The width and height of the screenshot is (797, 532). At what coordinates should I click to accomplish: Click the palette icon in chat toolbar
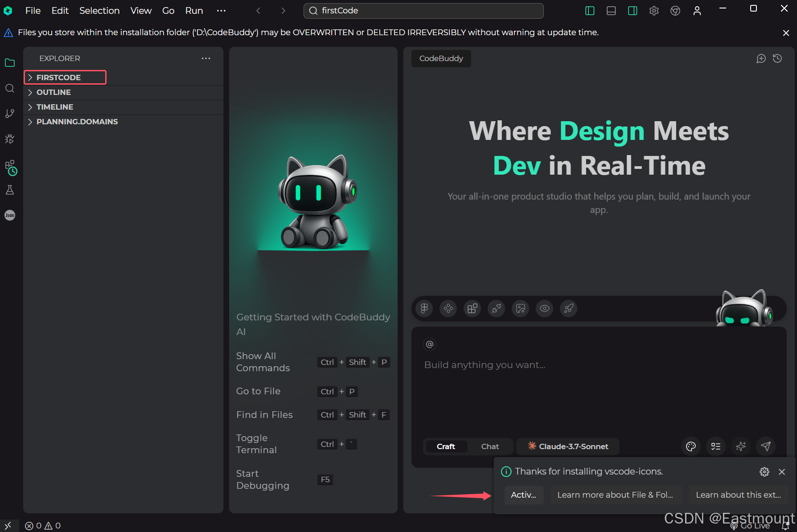(x=691, y=446)
